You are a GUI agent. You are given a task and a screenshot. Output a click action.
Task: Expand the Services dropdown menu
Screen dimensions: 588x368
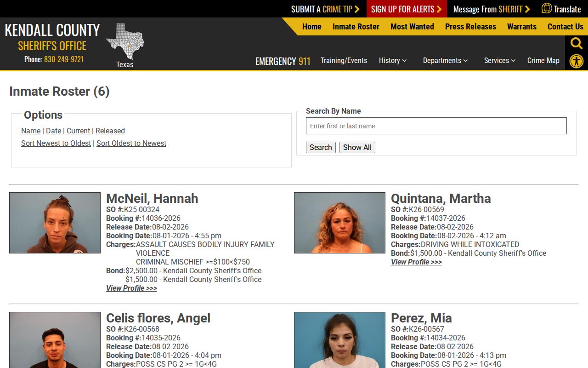coord(500,61)
